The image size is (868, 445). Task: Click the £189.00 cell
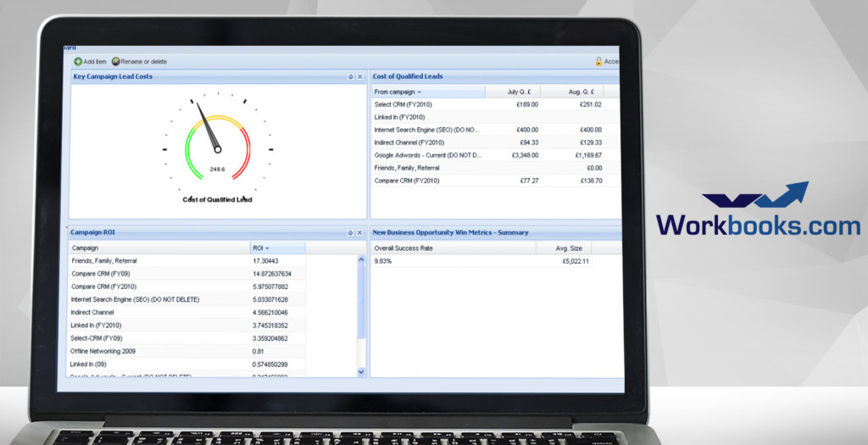point(527,104)
